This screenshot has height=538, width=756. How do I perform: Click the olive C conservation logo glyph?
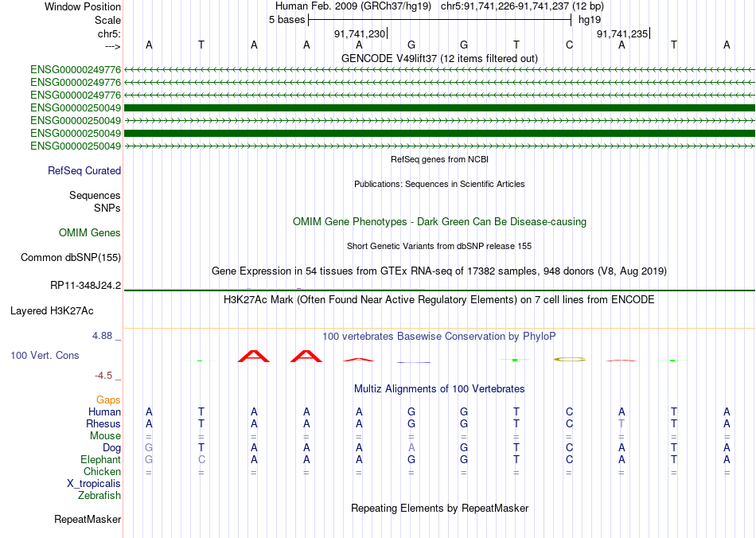pyautogui.click(x=570, y=359)
